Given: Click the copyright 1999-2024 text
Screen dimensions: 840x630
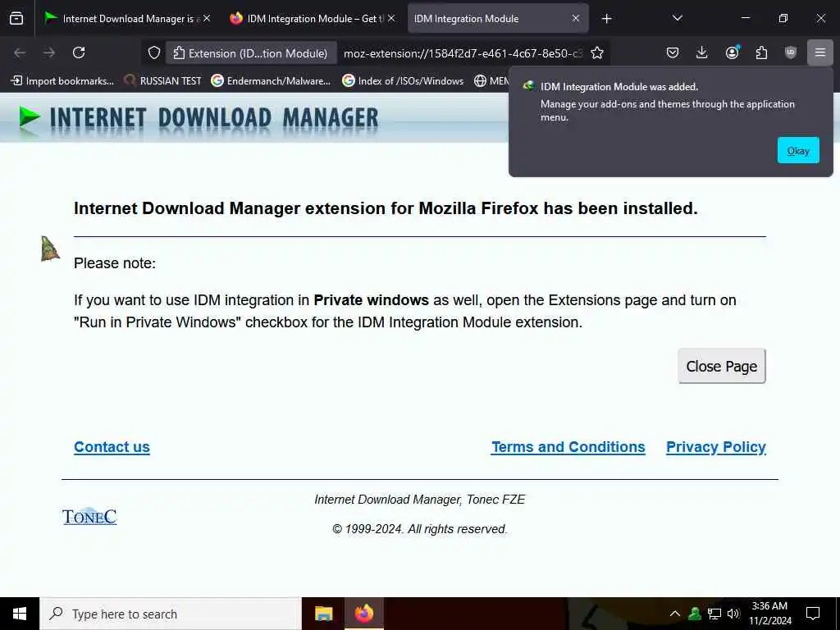Looking at the screenshot, I should 419,529.
